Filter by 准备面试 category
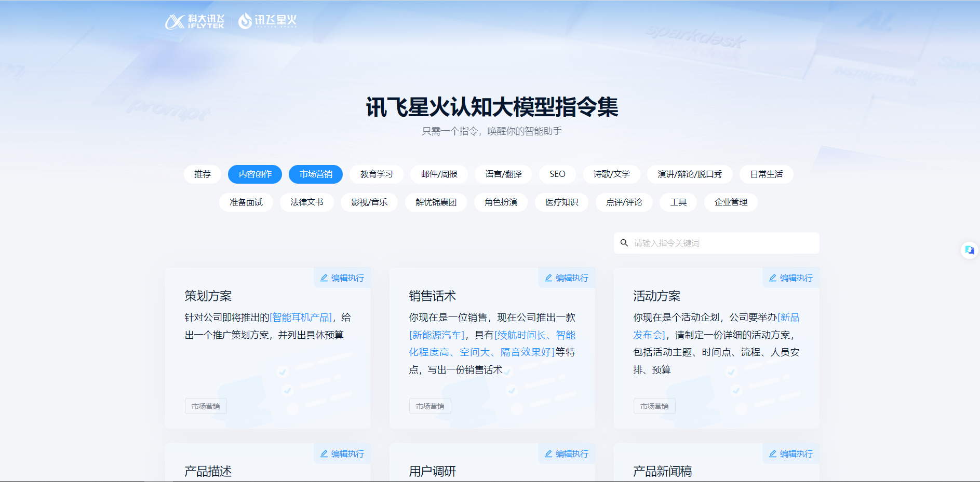The width and height of the screenshot is (980, 482). (x=246, y=202)
